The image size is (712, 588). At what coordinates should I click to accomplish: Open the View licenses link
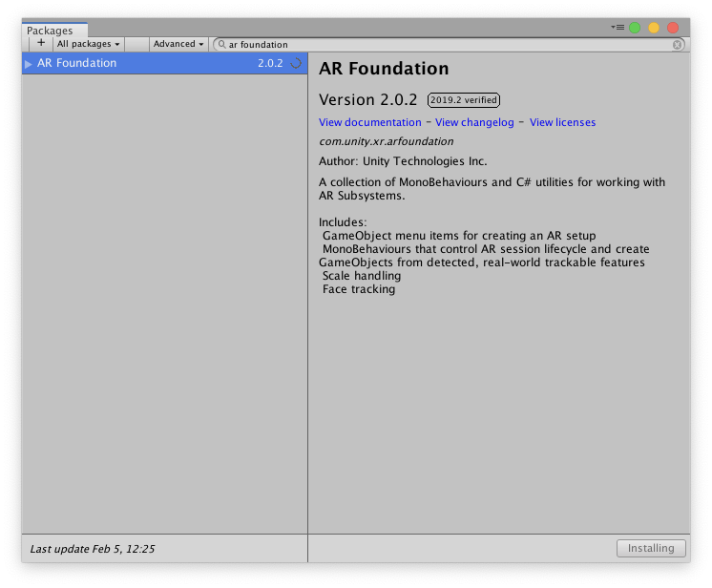pyautogui.click(x=562, y=122)
